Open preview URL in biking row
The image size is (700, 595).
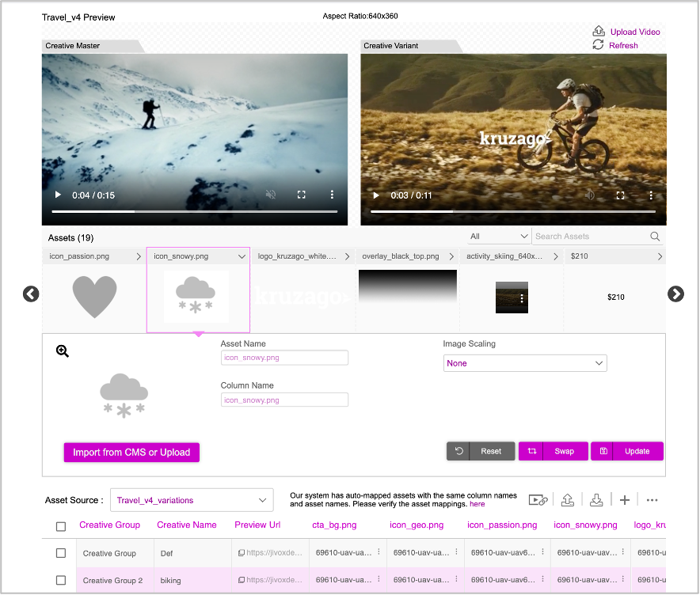[270, 580]
